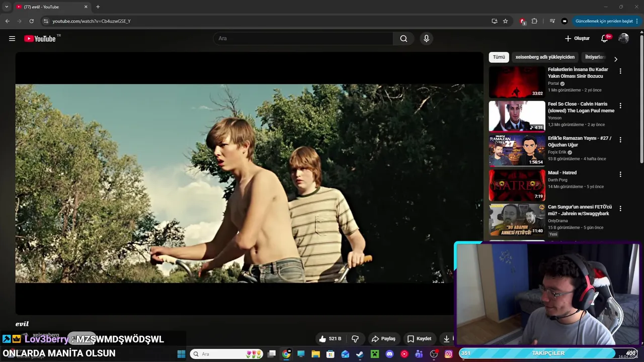Open Minecraft from the taskbar
The image size is (644, 362).
tap(374, 354)
